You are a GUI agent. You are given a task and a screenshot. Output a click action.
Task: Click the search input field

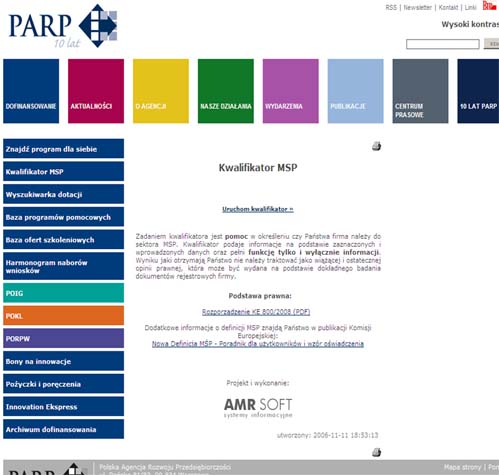(443, 44)
